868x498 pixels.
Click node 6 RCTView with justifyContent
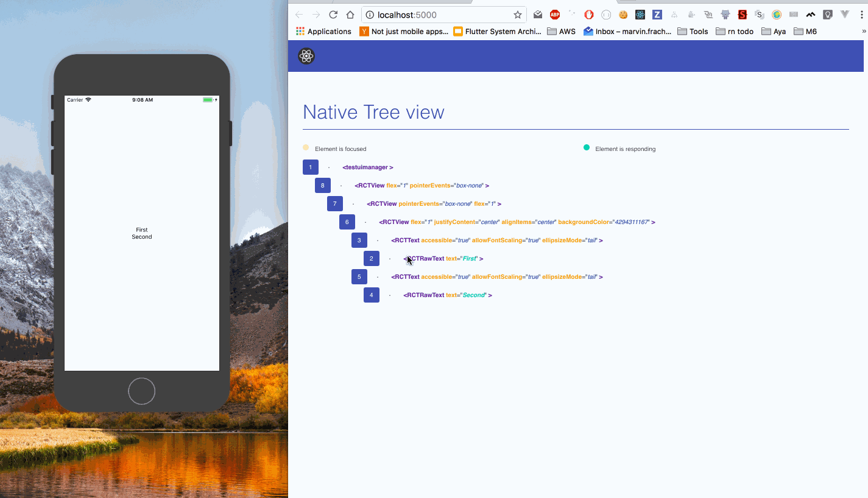[x=517, y=222]
